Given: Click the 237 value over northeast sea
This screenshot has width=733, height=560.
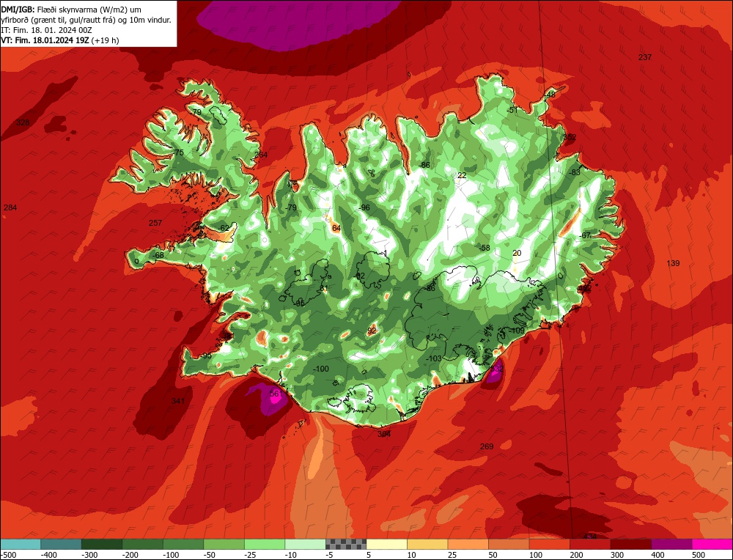Looking at the screenshot, I should (x=644, y=57).
